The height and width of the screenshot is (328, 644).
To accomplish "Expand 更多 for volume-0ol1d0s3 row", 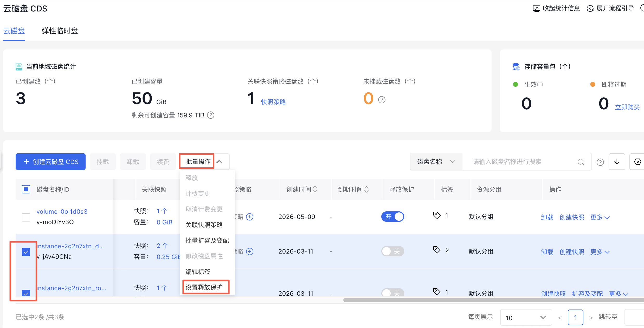I will tap(600, 217).
